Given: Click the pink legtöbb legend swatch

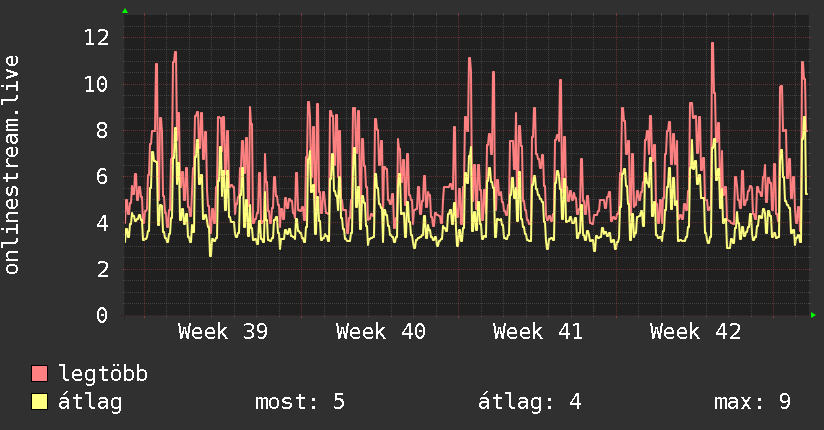Looking at the screenshot, I should click(39, 373).
